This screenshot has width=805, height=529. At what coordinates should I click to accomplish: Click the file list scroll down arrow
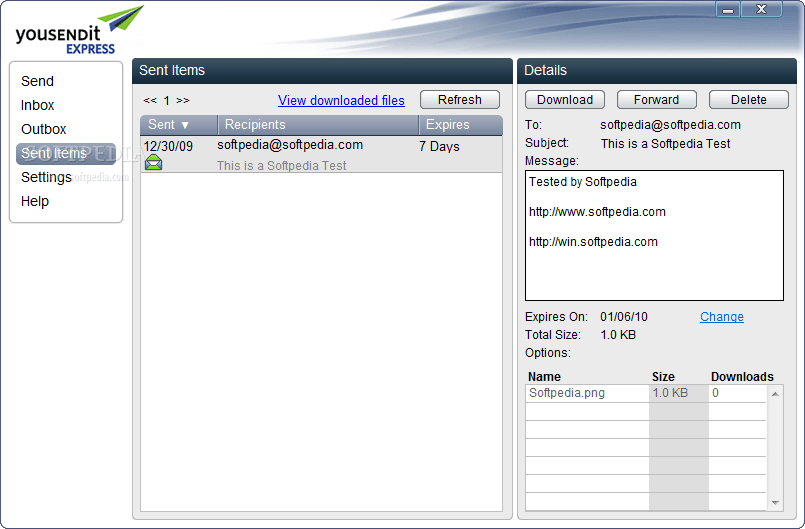pyautogui.click(x=775, y=503)
